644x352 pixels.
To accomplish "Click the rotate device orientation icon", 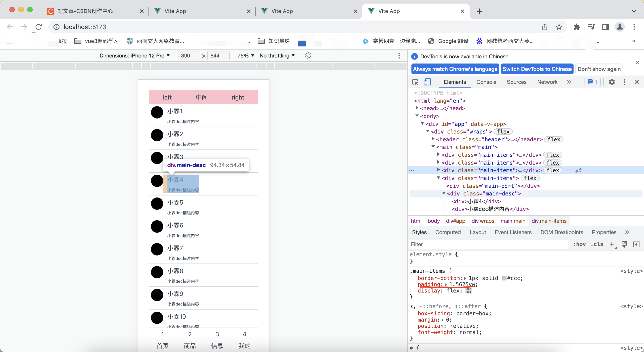I will point(308,55).
